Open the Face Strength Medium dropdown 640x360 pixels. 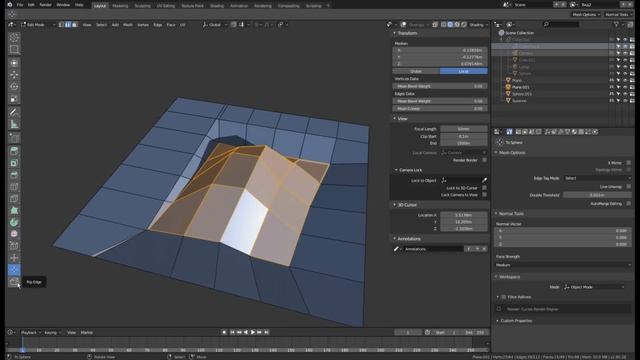coord(563,265)
